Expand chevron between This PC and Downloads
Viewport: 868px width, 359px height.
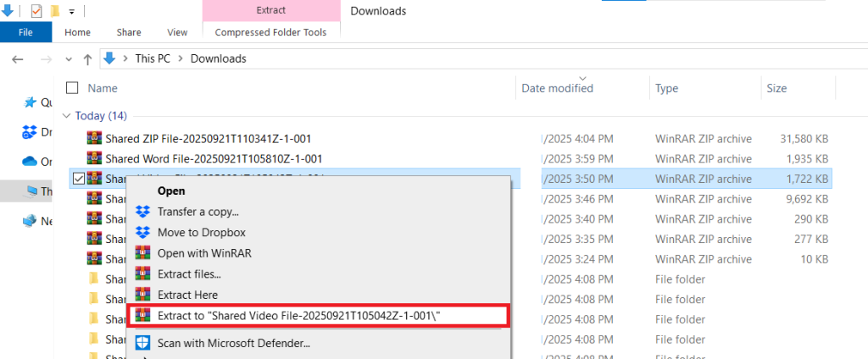181,59
